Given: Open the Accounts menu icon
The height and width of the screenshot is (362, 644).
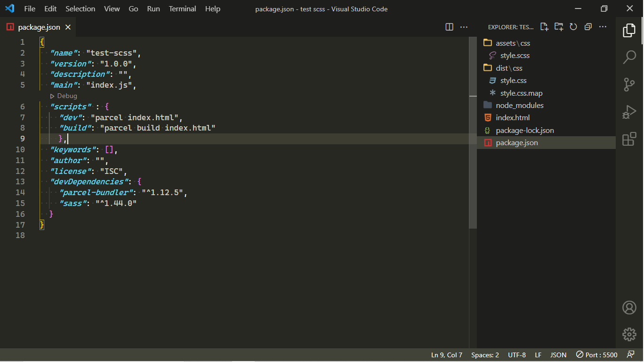Looking at the screenshot, I should pyautogui.click(x=629, y=307).
